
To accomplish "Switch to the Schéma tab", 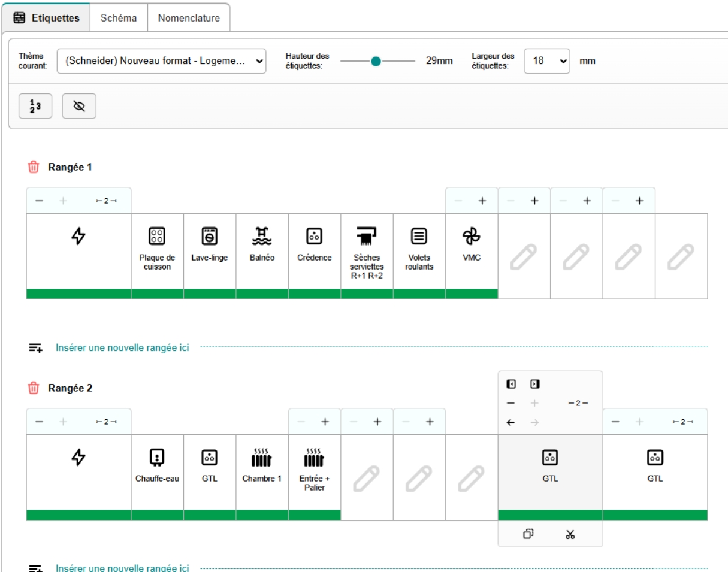I will [x=118, y=18].
